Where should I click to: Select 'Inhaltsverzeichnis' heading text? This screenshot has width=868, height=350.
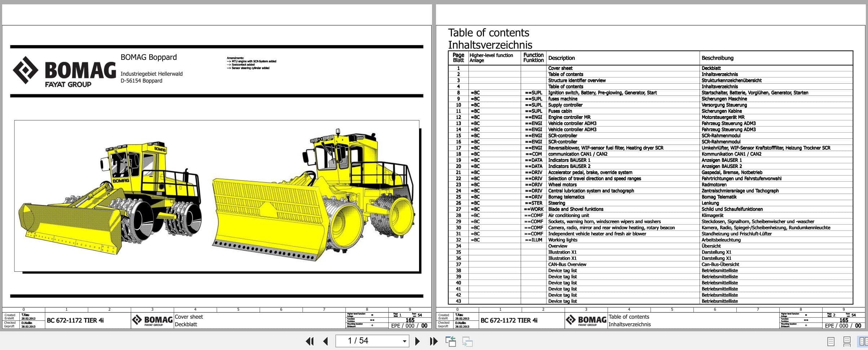pos(490,45)
